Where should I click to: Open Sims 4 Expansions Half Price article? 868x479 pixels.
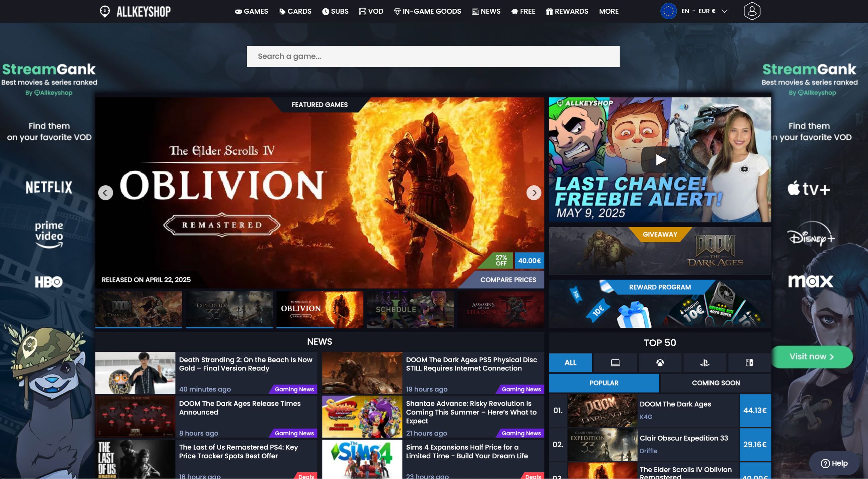(x=467, y=452)
